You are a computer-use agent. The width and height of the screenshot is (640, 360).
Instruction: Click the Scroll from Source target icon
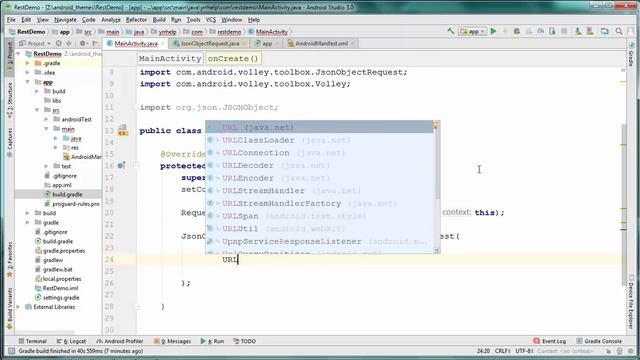(58, 43)
